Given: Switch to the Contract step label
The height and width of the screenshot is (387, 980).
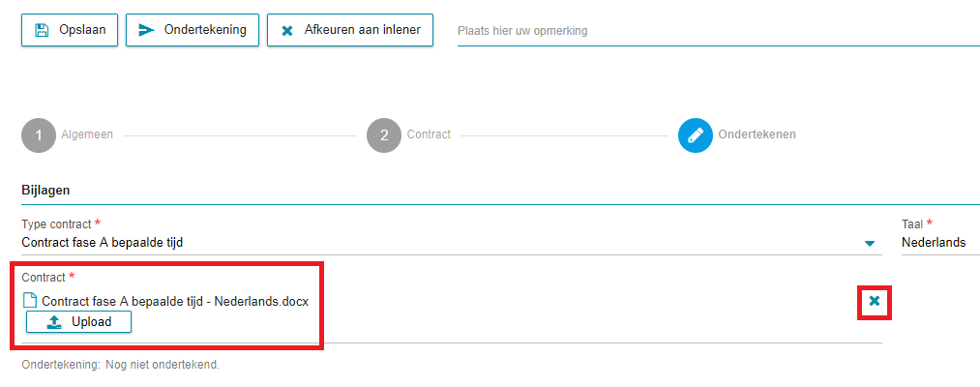Looking at the screenshot, I should (x=429, y=134).
